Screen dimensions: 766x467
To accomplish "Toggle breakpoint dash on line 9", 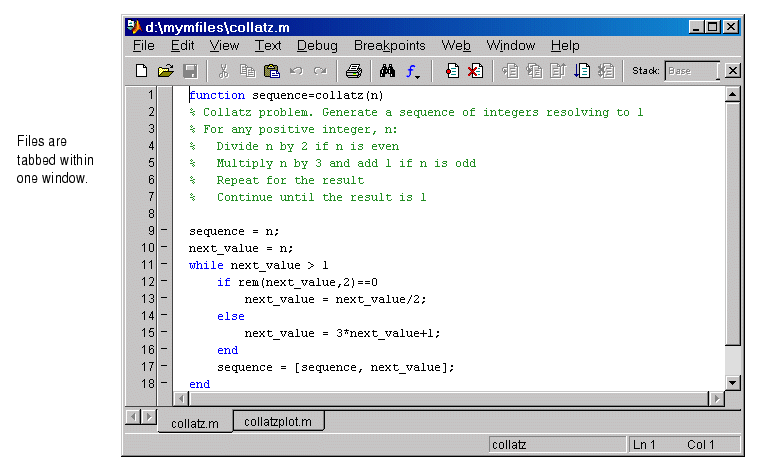I will click(x=164, y=230).
